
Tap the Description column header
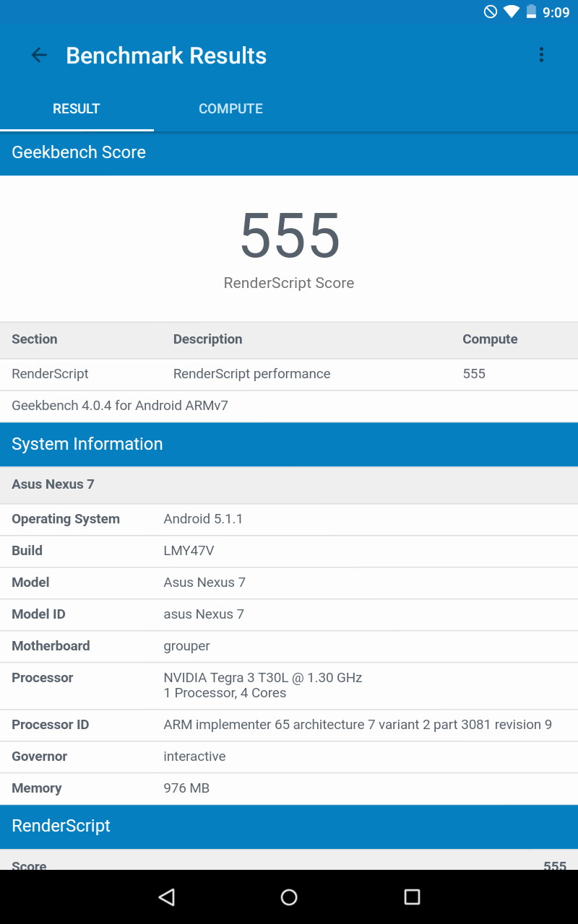pos(208,339)
